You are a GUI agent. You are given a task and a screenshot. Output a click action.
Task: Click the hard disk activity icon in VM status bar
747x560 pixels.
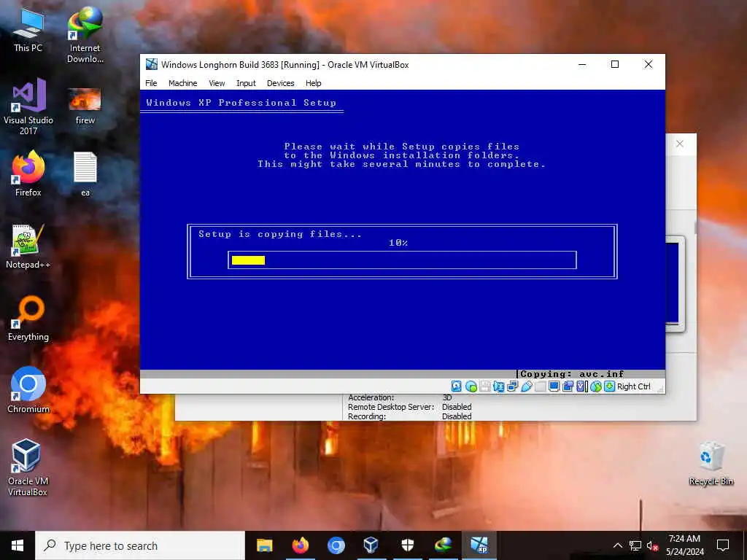[x=457, y=386]
